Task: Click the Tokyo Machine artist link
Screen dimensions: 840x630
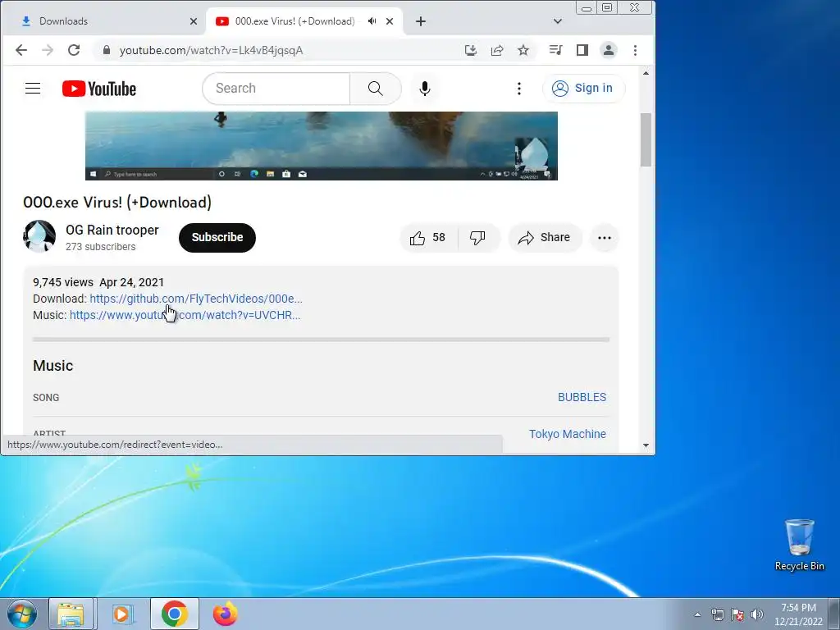Action: (x=568, y=434)
